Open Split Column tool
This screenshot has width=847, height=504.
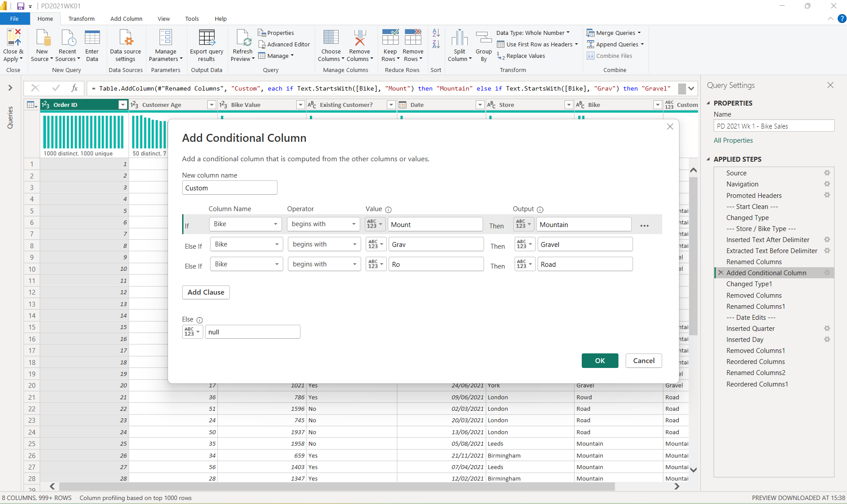click(x=459, y=38)
